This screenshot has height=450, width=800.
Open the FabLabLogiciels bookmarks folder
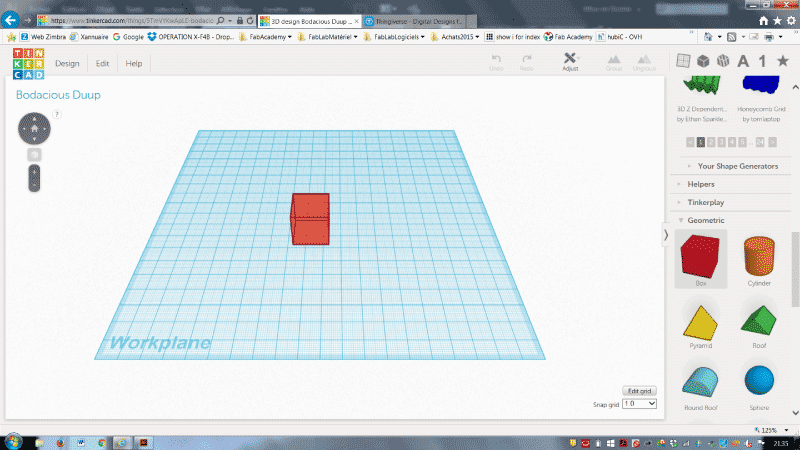[394, 37]
